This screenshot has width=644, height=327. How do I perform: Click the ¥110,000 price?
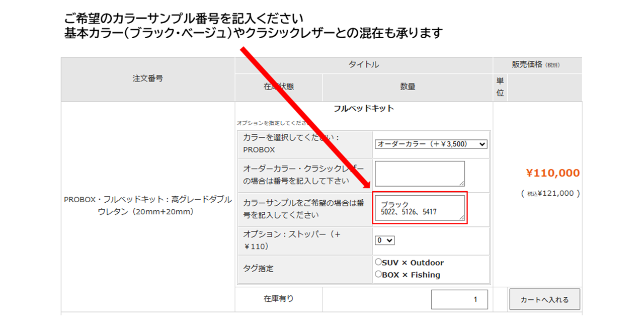pyautogui.click(x=552, y=173)
